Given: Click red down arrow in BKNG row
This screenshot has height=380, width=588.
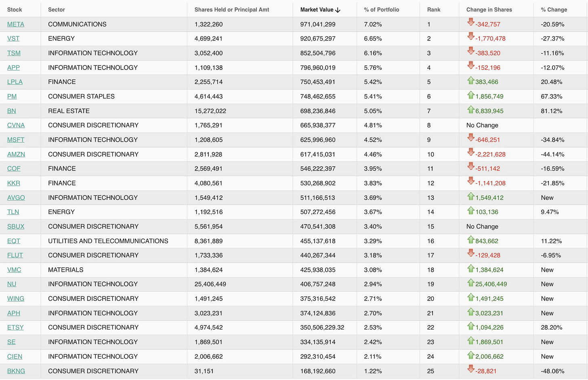Looking at the screenshot, I should (470, 369).
